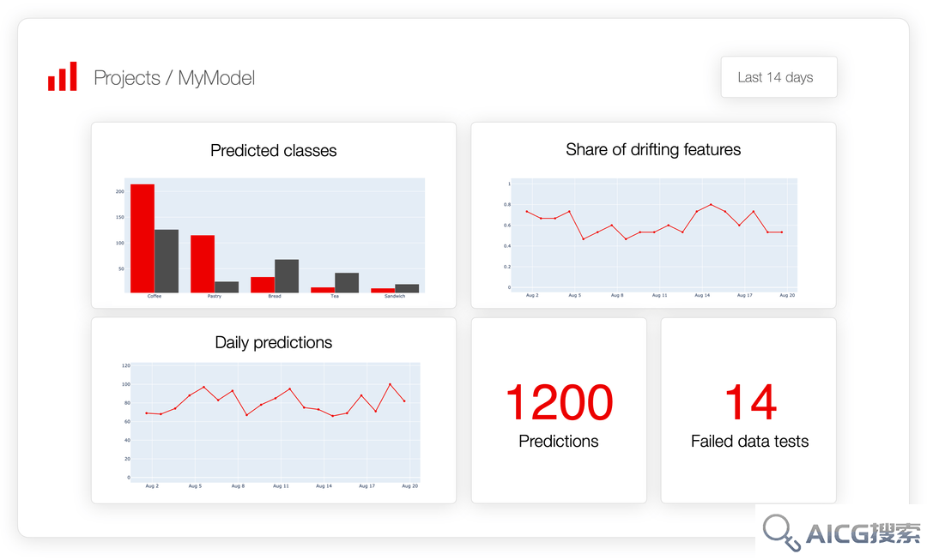Screen dimensions: 927x560
Task: Open the Last 14 days dropdown
Action: click(x=779, y=77)
